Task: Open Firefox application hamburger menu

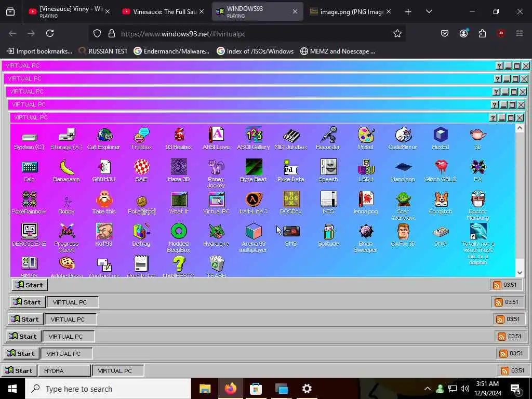Action: pyautogui.click(x=520, y=34)
